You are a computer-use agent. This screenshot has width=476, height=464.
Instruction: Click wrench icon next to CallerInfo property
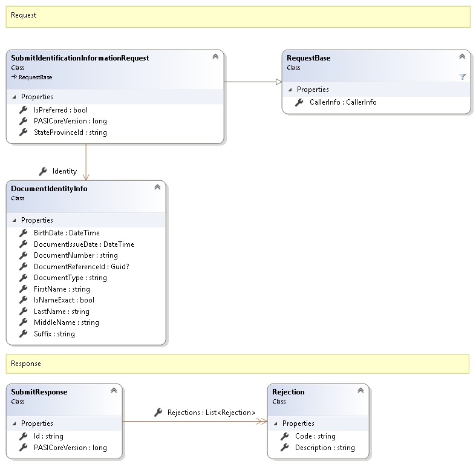coord(299,102)
